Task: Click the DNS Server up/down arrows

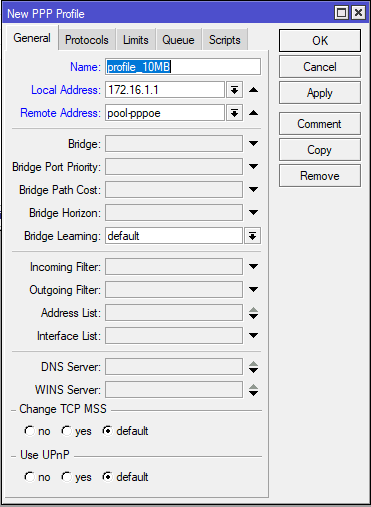Action: (253, 367)
